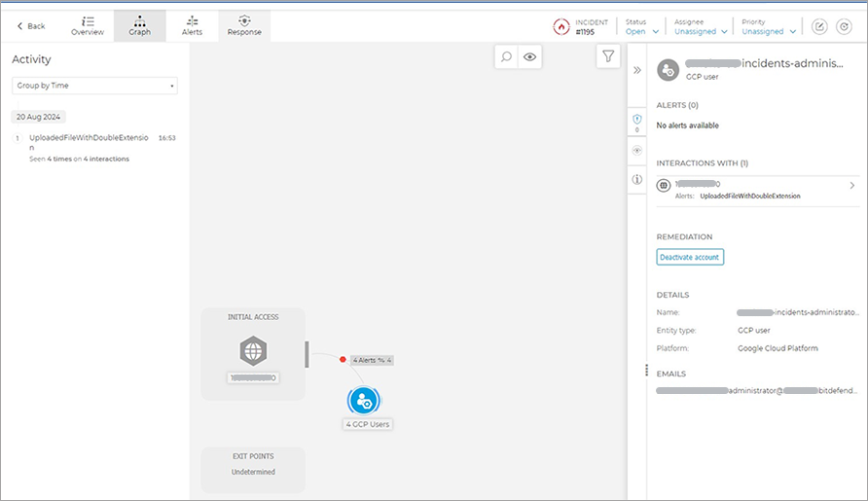Select the shield alerts icon in side panel
This screenshot has height=501, width=868.
click(637, 120)
